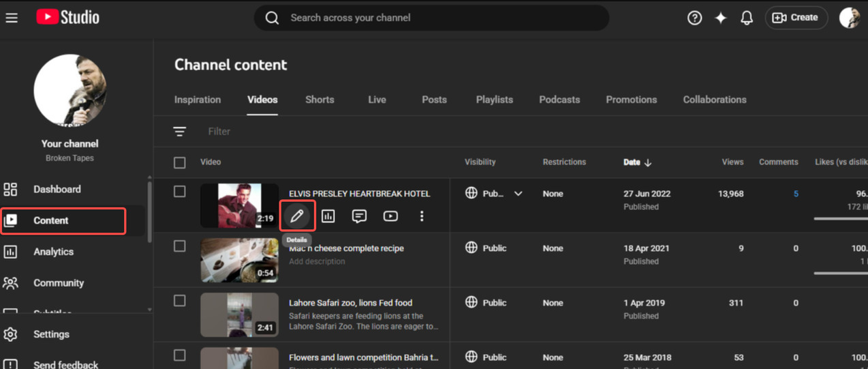Open Community in the sidebar
The height and width of the screenshot is (369, 868).
59,283
